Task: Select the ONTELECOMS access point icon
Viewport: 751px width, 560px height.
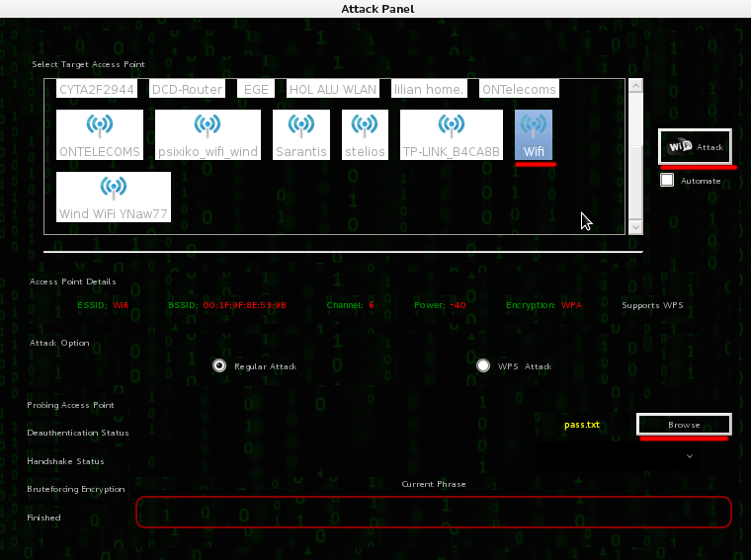Action: 100,134
